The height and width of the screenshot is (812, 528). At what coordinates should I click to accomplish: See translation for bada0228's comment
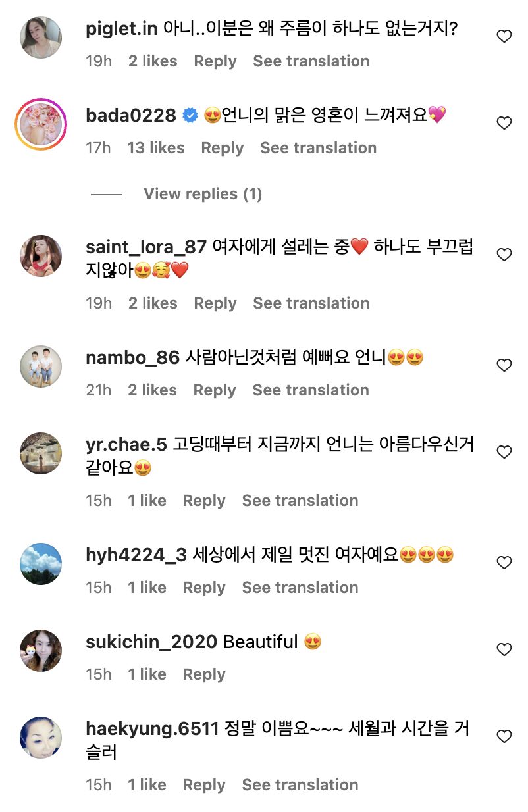(x=318, y=148)
